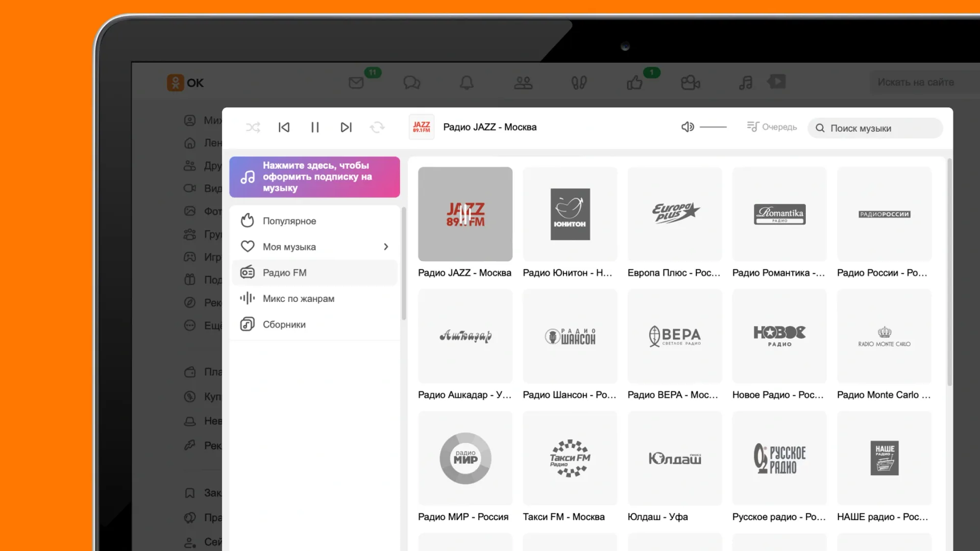Pause the Radio JAZZ stream

click(315, 127)
